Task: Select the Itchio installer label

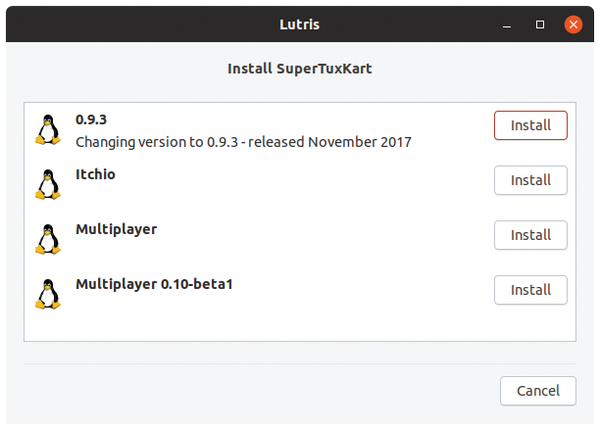Action: tap(95, 174)
